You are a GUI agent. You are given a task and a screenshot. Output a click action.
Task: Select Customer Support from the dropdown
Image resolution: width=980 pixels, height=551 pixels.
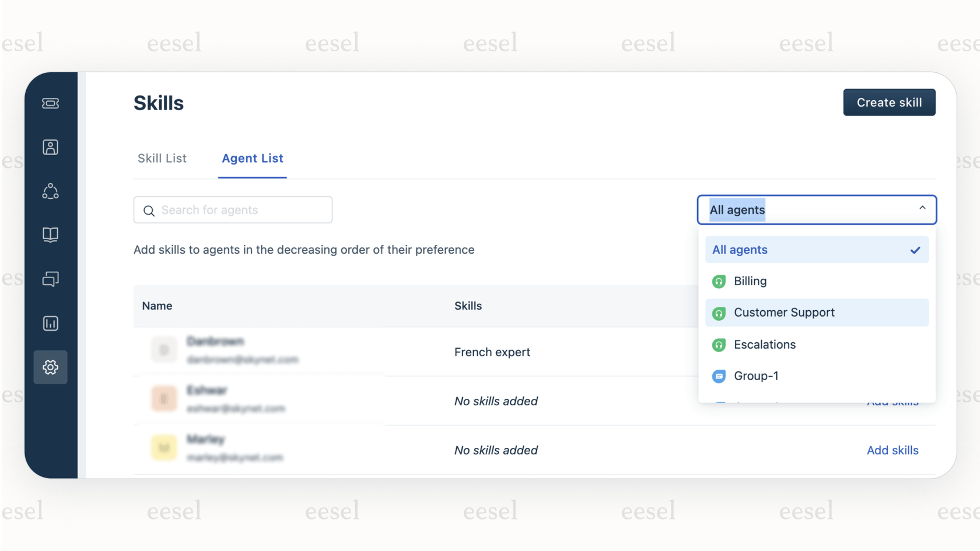tap(784, 313)
